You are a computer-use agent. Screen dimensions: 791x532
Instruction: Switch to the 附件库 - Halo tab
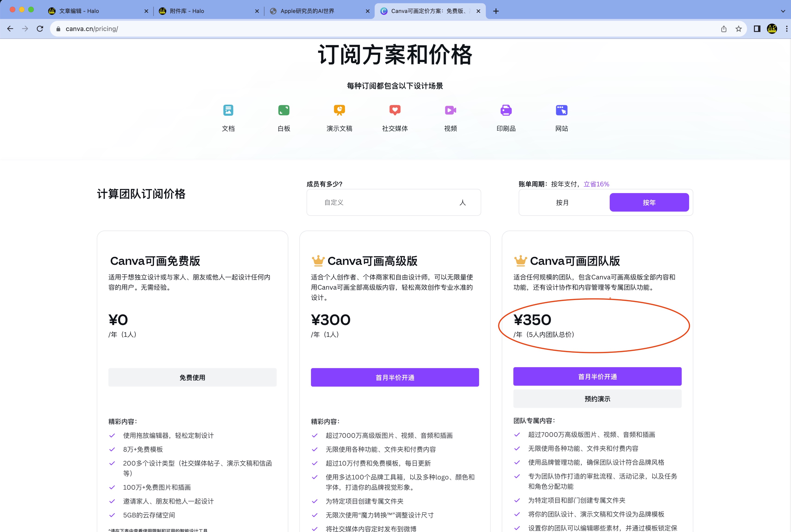[209, 11]
